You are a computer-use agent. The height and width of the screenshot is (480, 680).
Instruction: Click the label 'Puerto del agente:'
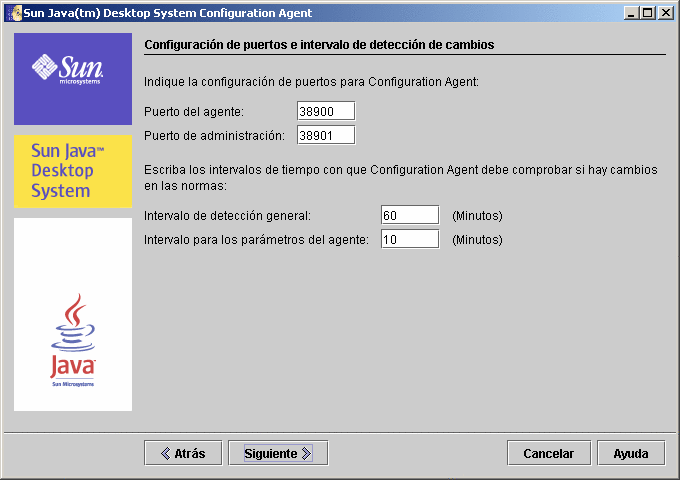194,112
